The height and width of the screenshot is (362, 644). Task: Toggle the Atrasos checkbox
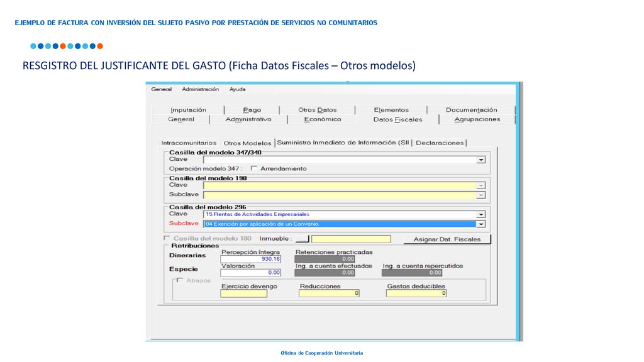179,280
